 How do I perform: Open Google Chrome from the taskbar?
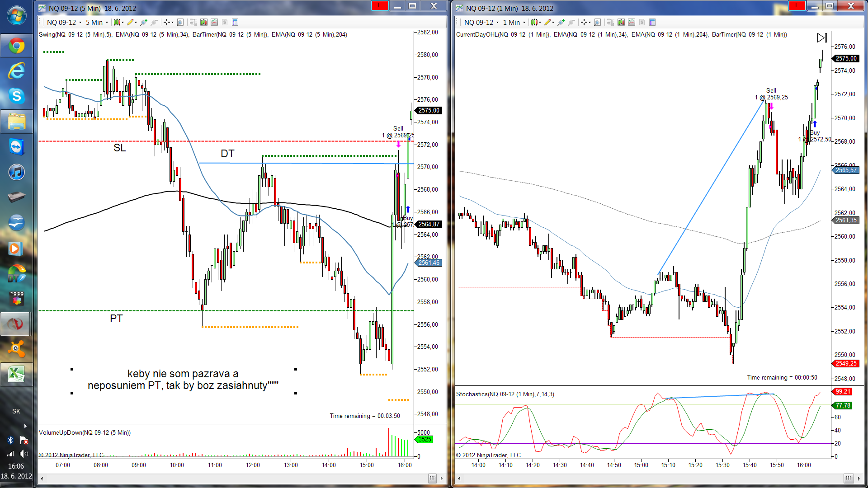[x=16, y=46]
